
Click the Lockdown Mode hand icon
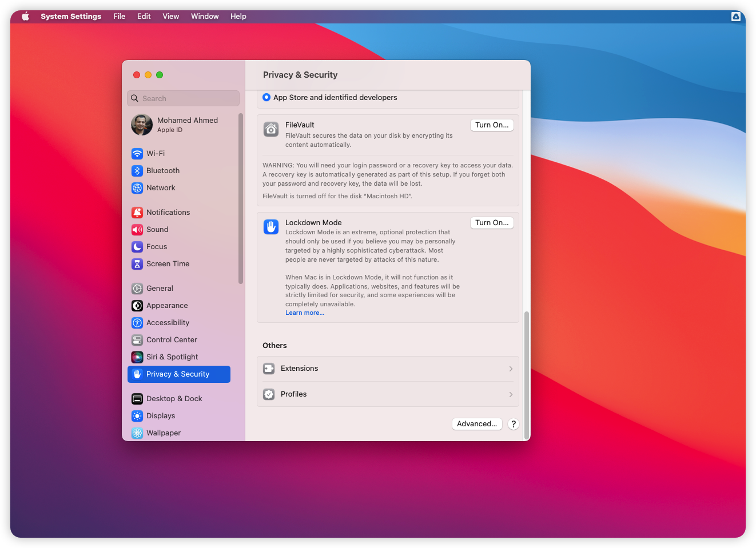pyautogui.click(x=271, y=227)
